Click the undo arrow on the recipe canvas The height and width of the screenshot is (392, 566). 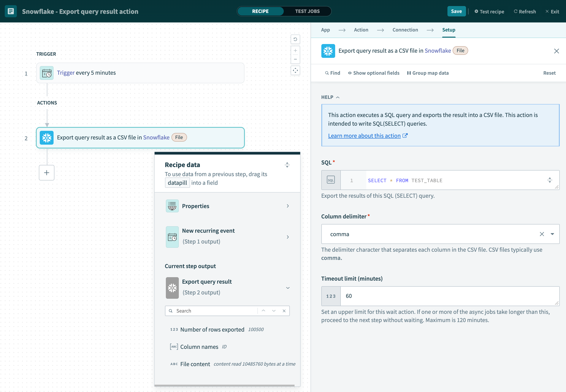pyautogui.click(x=295, y=39)
